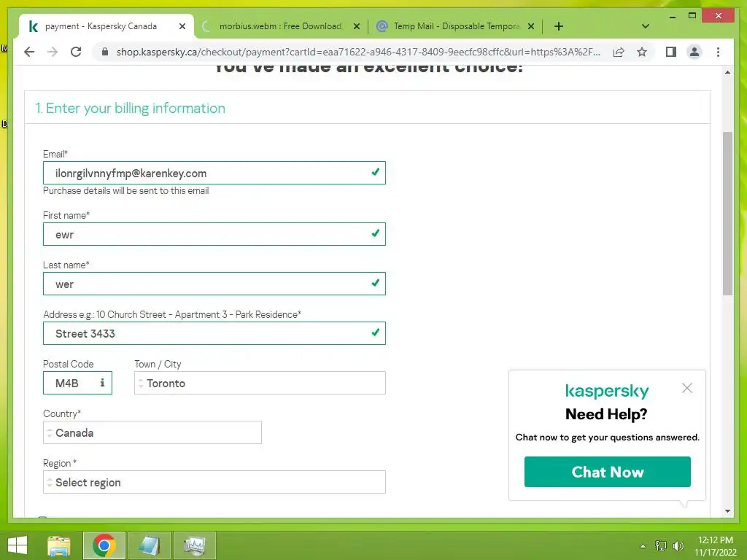Click the text Purchase details will be sent

[125, 190]
